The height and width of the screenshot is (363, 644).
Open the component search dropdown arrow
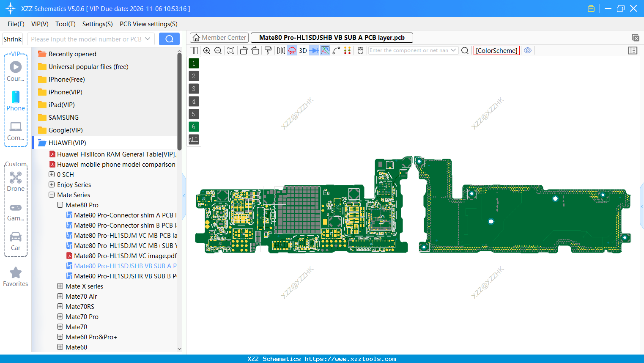point(454,50)
